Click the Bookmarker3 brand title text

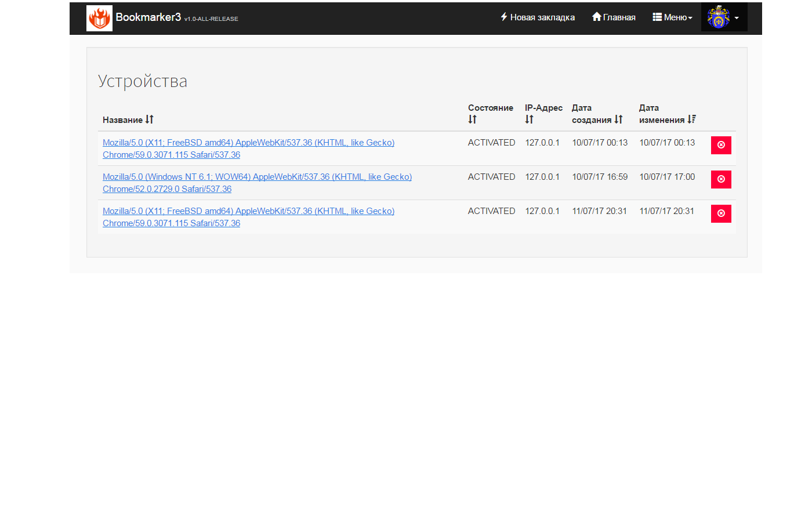click(x=148, y=17)
